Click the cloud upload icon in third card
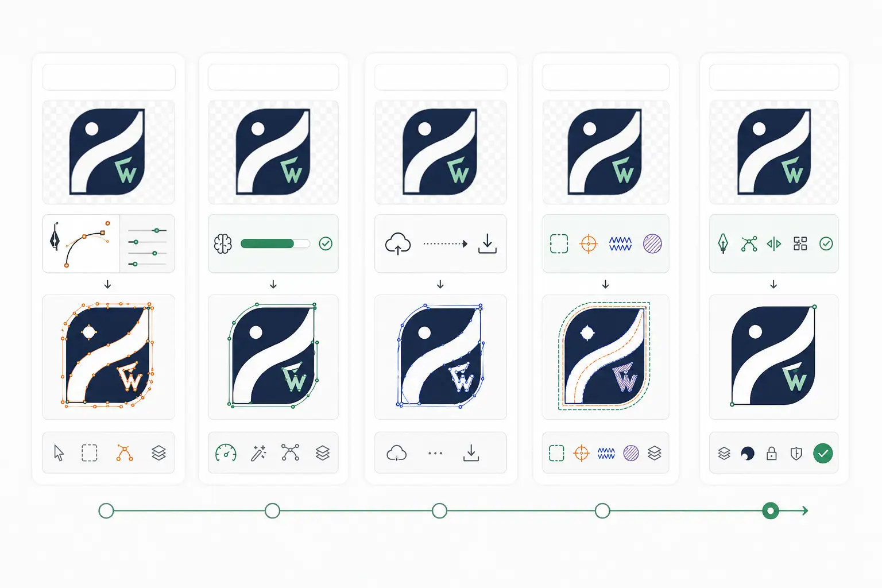 tap(398, 243)
